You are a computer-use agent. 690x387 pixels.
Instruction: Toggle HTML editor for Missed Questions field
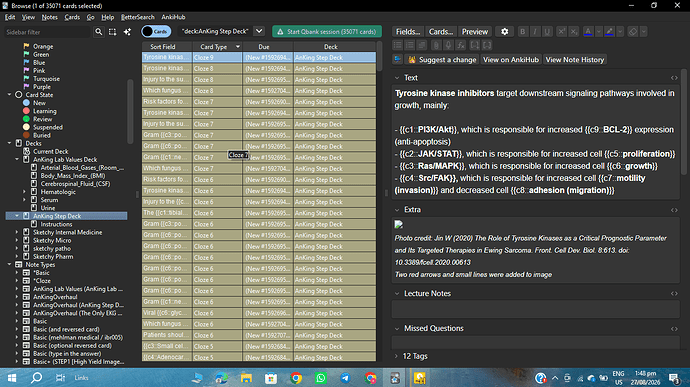[x=674, y=329]
